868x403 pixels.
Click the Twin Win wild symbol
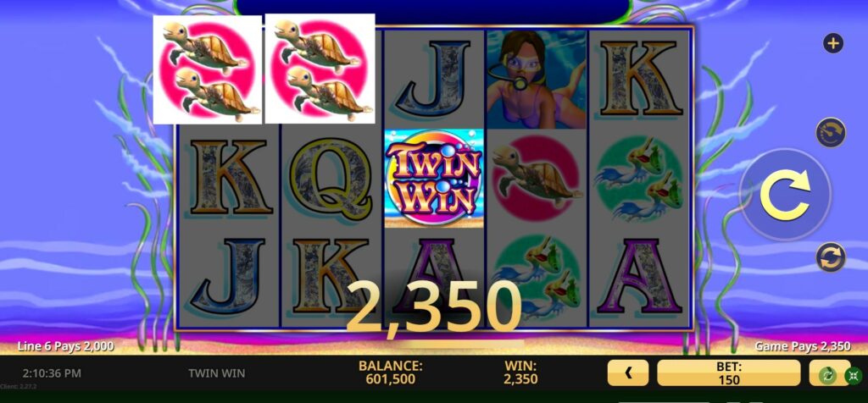(x=434, y=178)
